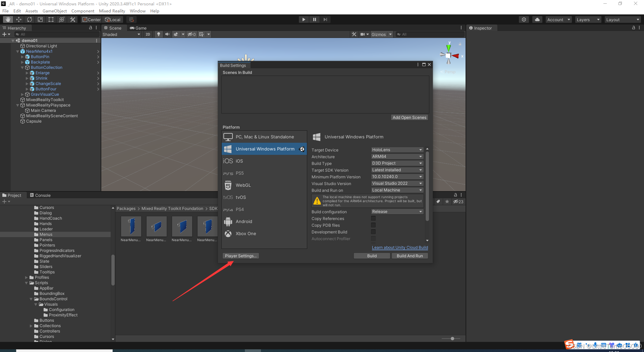Toggle scene grid visibility
The image size is (644, 352).
(201, 34)
